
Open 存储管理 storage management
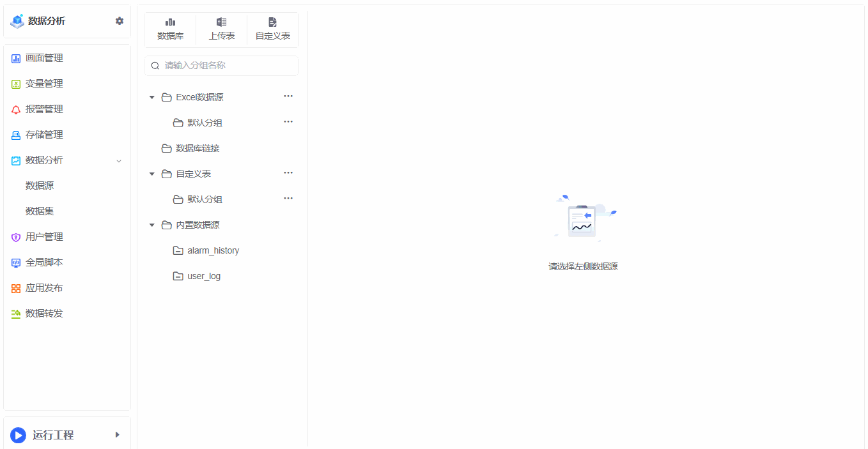(x=45, y=135)
